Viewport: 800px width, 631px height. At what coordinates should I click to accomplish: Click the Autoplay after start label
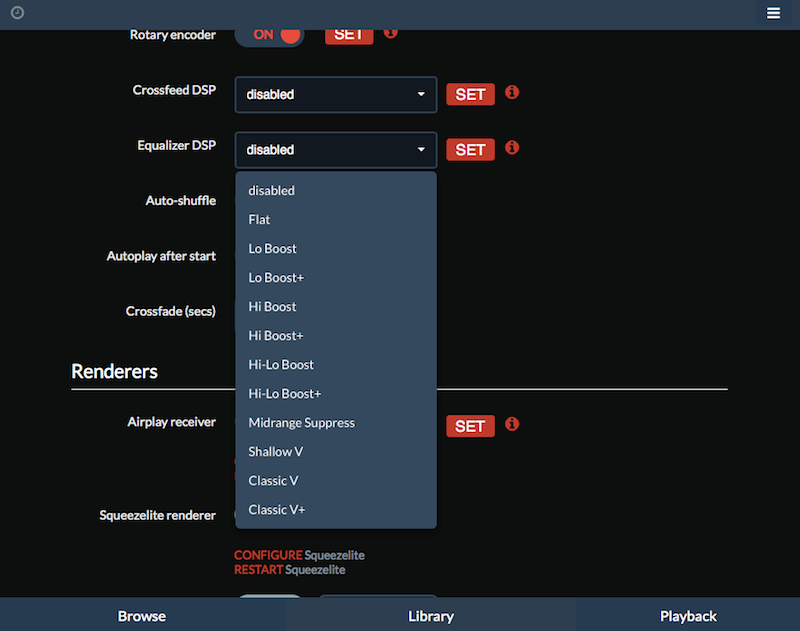(x=161, y=256)
